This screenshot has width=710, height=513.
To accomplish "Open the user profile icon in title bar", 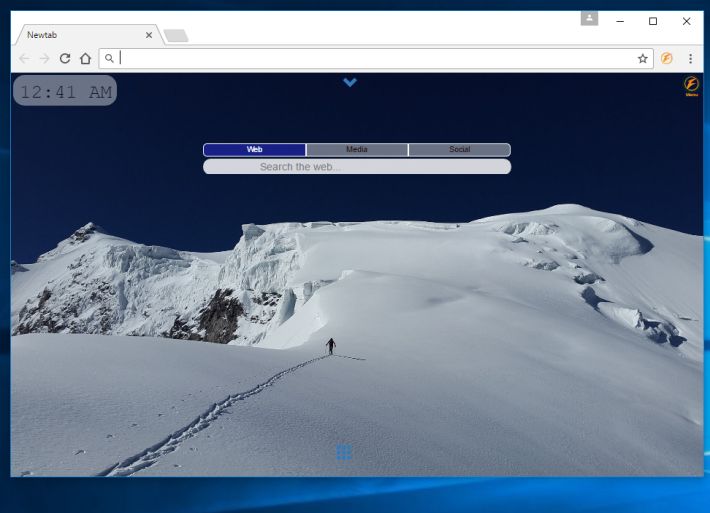I will pos(589,19).
